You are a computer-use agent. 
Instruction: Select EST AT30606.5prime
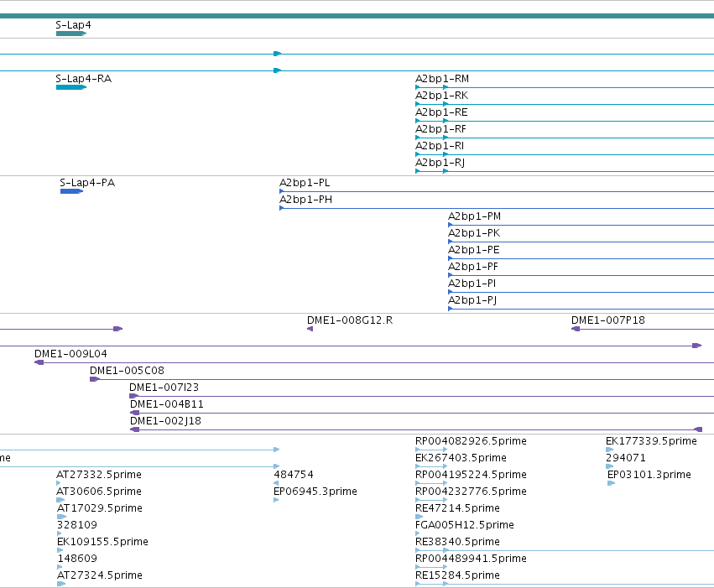click(x=99, y=492)
